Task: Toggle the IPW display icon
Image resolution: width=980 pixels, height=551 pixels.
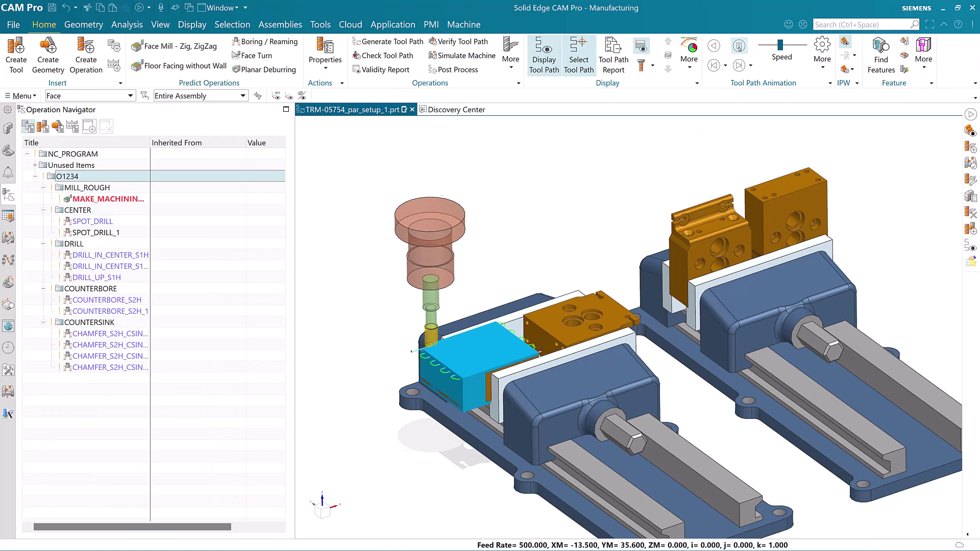Action: [x=845, y=41]
